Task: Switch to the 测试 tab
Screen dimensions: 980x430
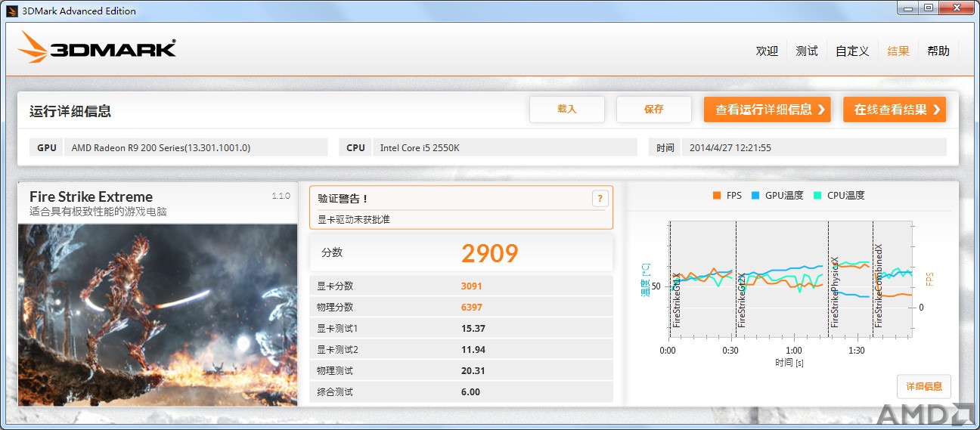Action: click(x=807, y=51)
